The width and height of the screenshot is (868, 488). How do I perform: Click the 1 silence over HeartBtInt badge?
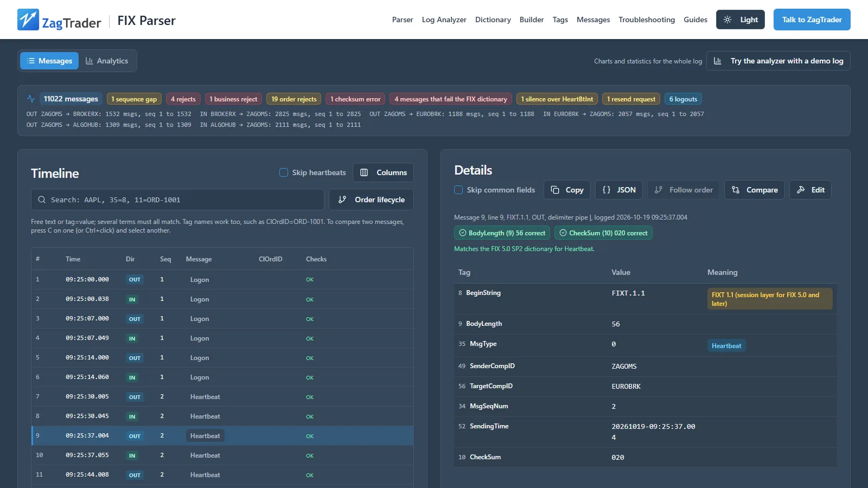(557, 99)
